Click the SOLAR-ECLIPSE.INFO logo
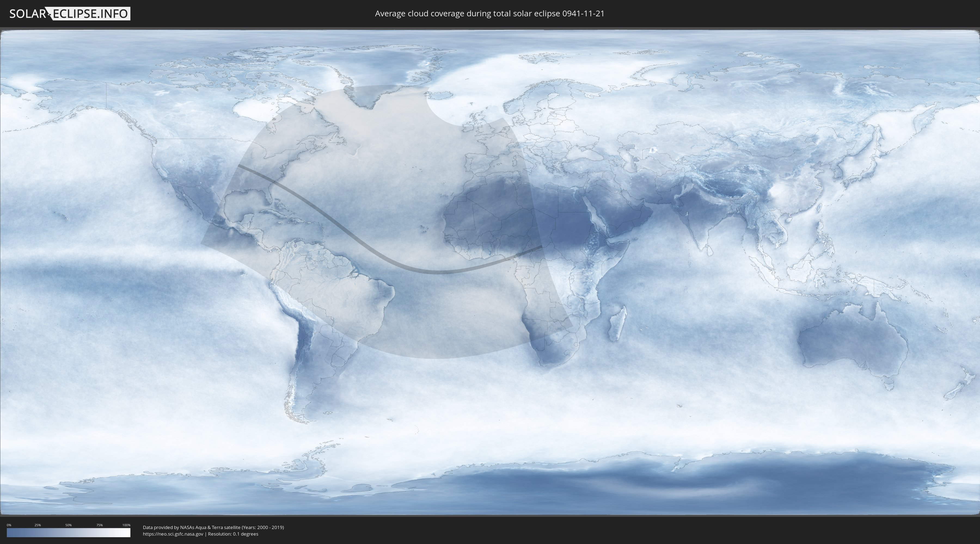The height and width of the screenshot is (544, 980). click(x=70, y=14)
